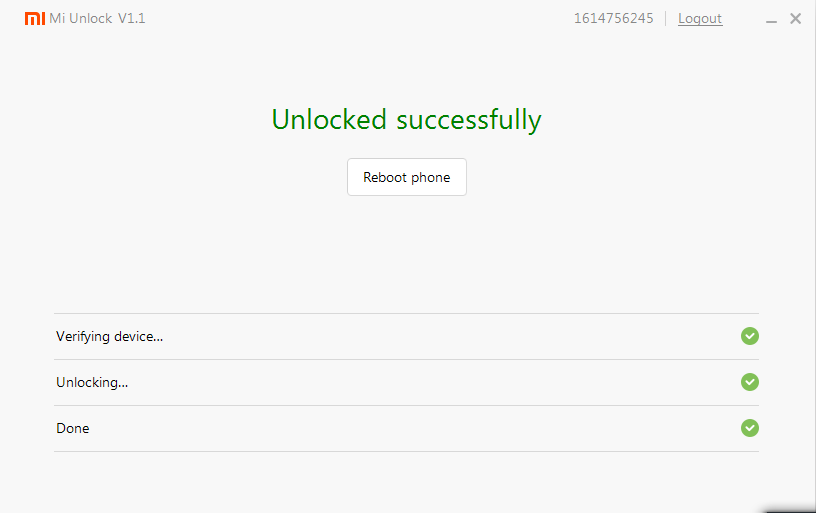Select the Done step label
This screenshot has height=513, width=816.
point(73,428)
